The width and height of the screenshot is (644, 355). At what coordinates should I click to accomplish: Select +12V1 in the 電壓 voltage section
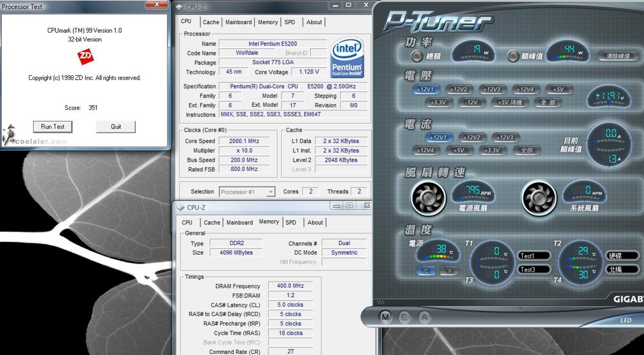point(427,90)
